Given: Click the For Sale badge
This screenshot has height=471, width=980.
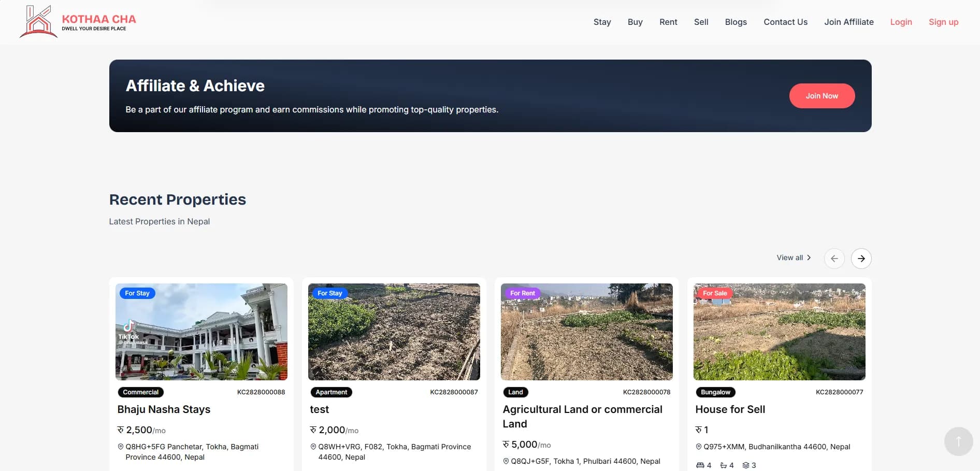Looking at the screenshot, I should click(x=715, y=293).
